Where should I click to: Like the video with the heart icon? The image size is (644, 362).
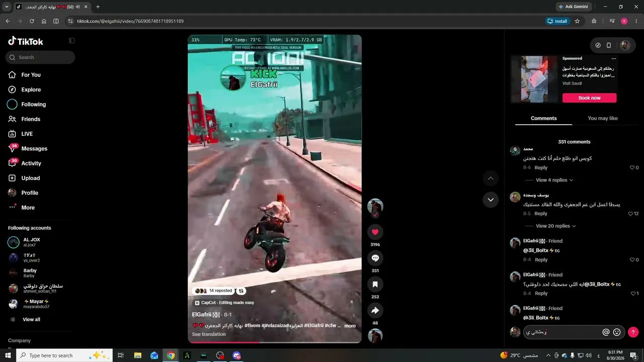(375, 232)
